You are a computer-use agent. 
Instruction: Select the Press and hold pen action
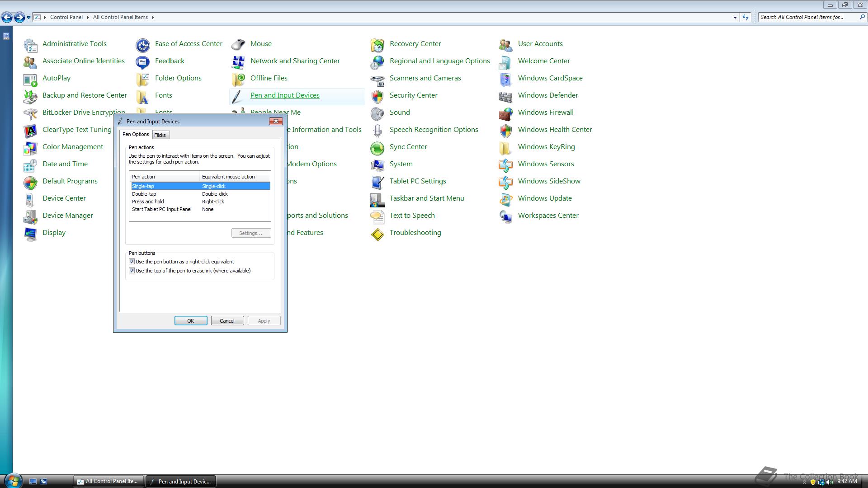148,202
